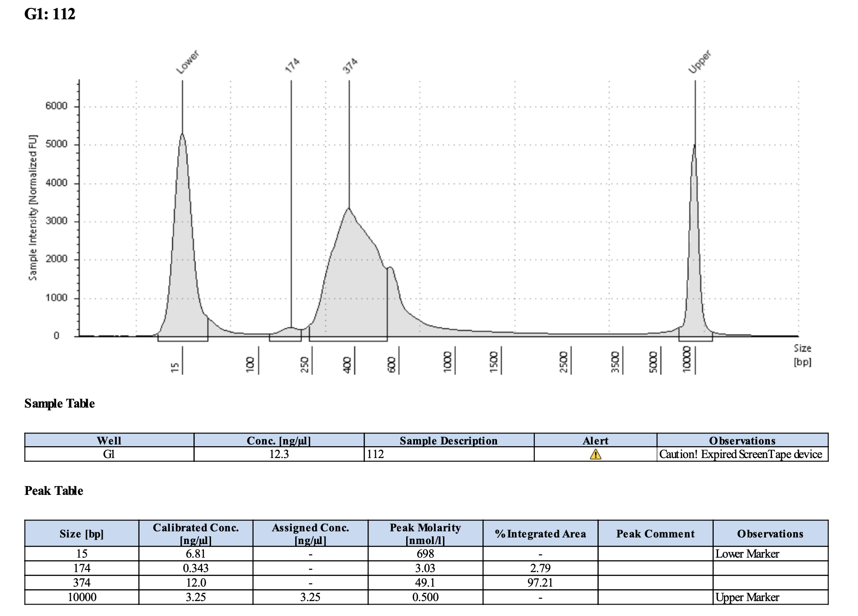Select the 12.3 concentration cell in Sample Table
Viewport: 858px width, 616px height.
tap(279, 454)
